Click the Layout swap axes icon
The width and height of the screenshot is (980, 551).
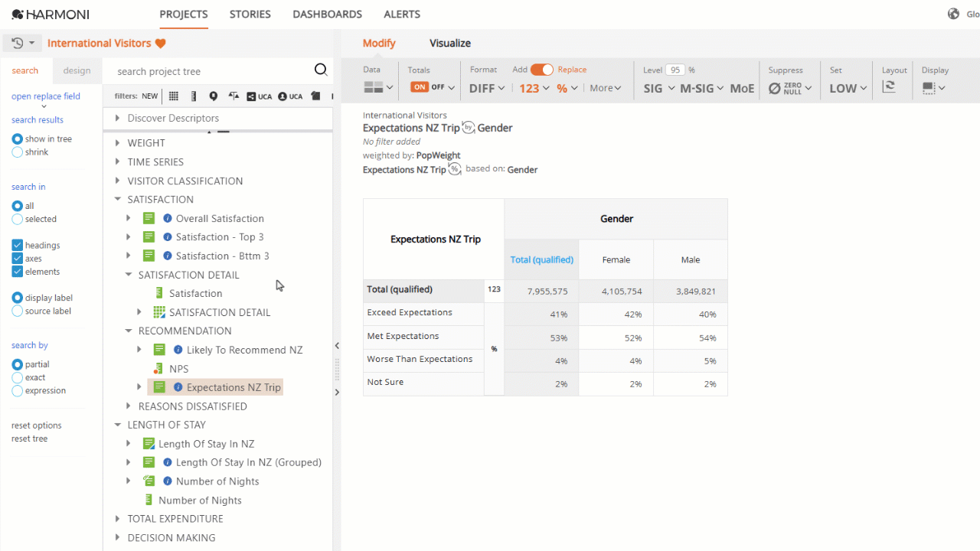click(x=889, y=87)
